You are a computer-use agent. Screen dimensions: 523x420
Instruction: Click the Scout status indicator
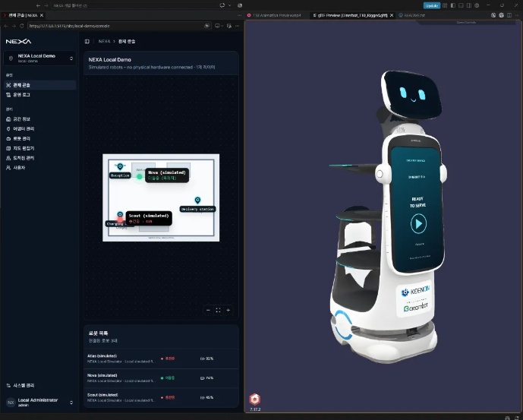point(168,397)
